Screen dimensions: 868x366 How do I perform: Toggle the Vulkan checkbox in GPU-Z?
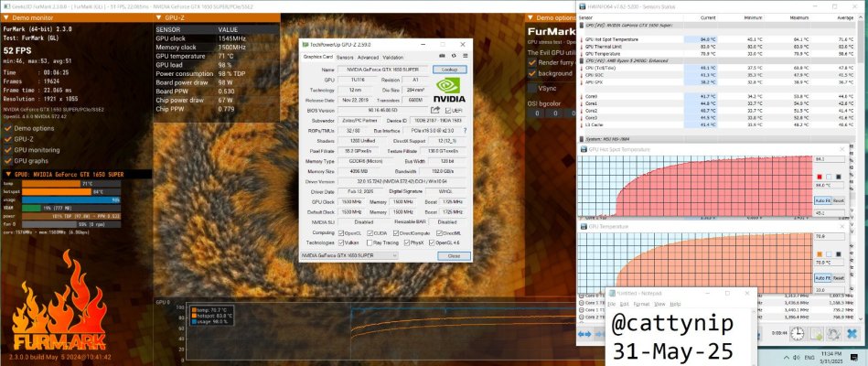tap(341, 242)
